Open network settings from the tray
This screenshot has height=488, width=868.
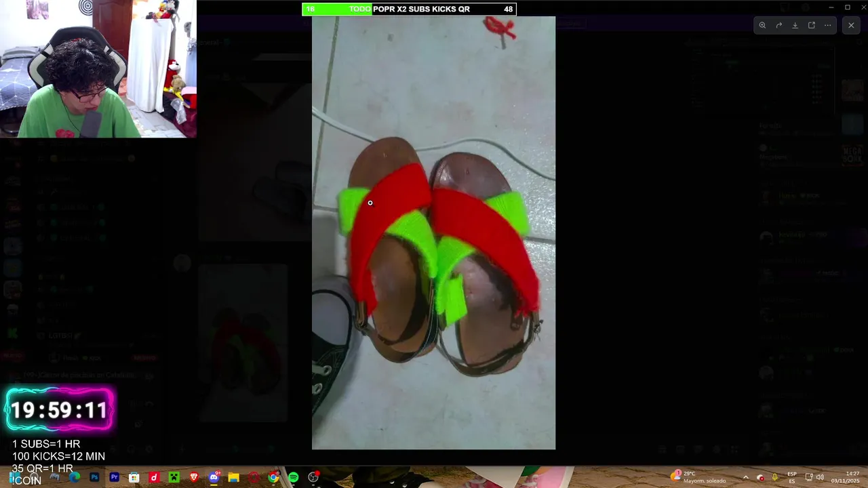[x=808, y=477]
